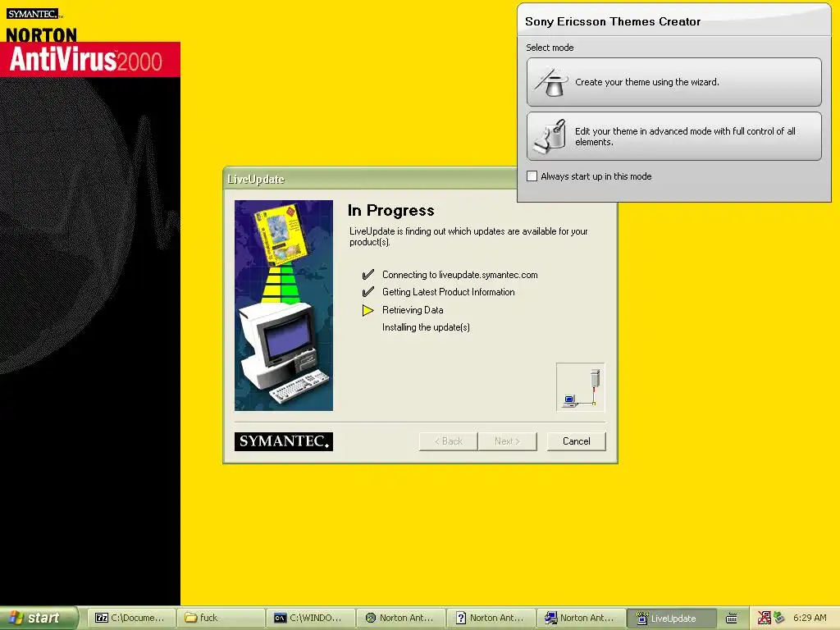Click the 'Getting Latest Product Information' checkmark

click(368, 292)
